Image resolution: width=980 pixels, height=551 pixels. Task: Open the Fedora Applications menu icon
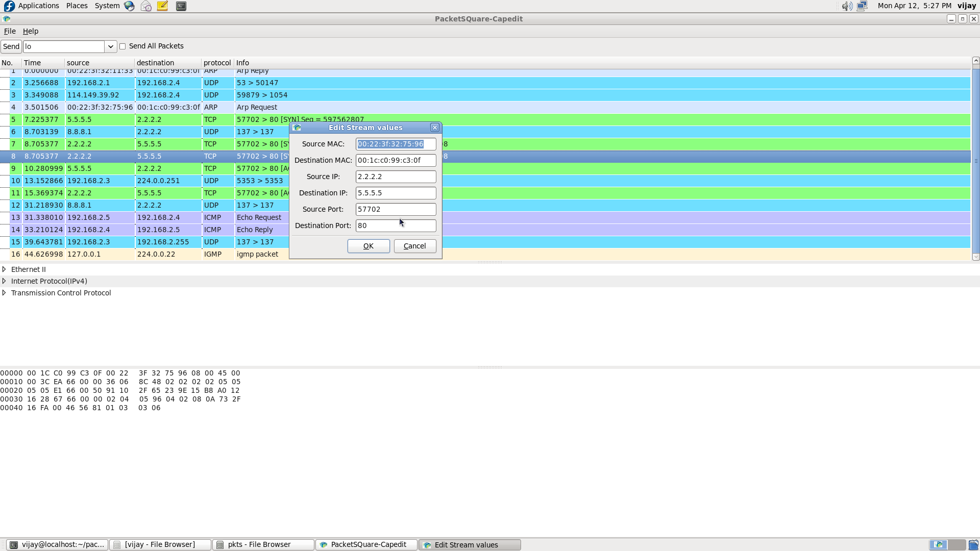9,6
